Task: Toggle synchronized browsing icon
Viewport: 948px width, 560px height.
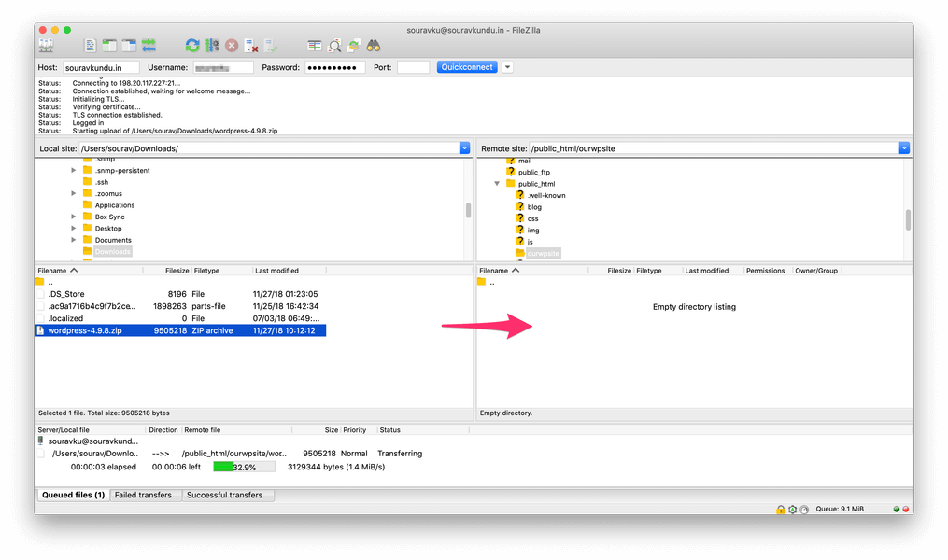Action: [x=354, y=46]
